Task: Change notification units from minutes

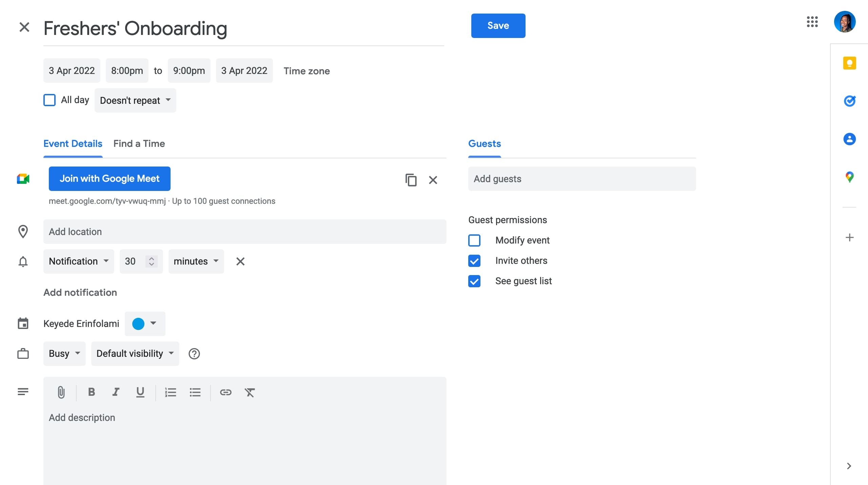Action: [196, 261]
